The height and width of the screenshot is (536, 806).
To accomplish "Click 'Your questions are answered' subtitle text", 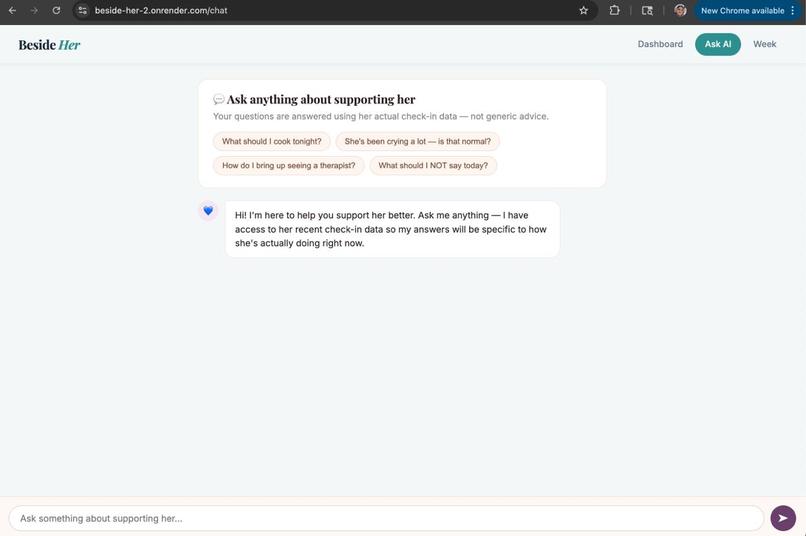I will (x=380, y=116).
